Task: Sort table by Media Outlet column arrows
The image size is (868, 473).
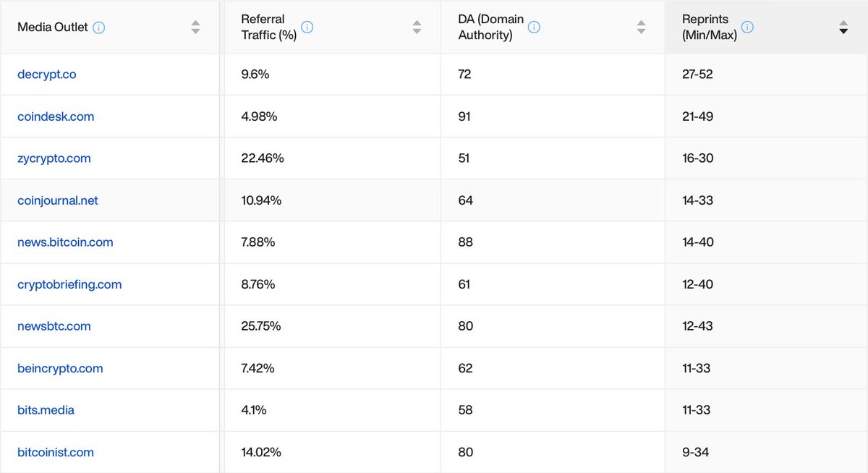Action: [x=195, y=27]
